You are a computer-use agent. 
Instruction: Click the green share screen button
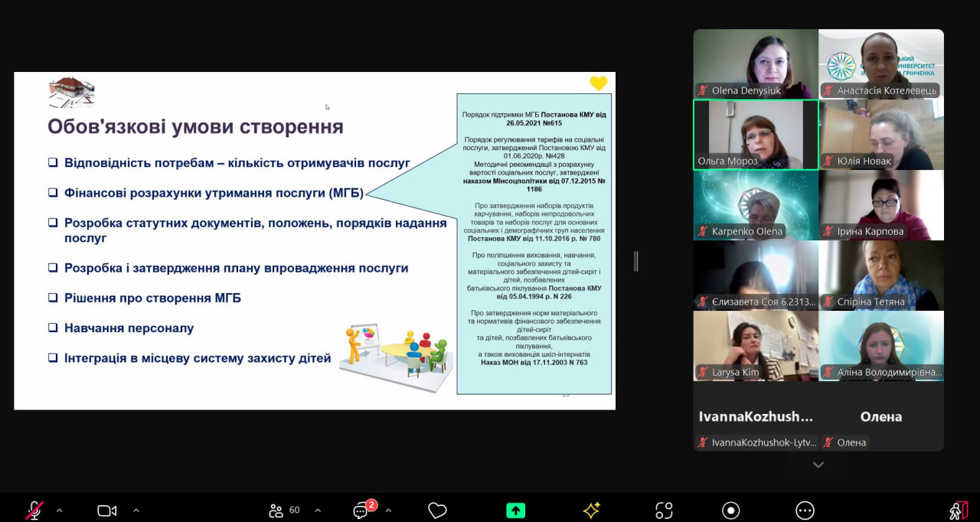(516, 511)
